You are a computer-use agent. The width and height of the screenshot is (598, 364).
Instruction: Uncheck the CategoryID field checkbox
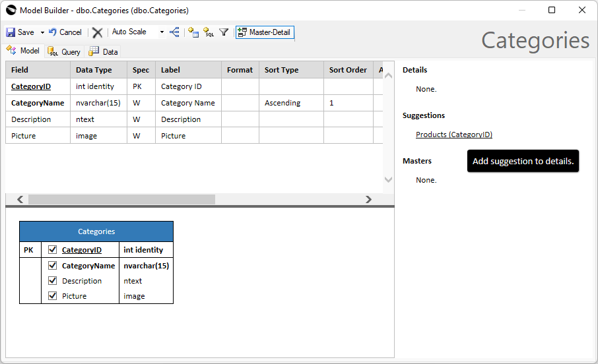(x=53, y=250)
